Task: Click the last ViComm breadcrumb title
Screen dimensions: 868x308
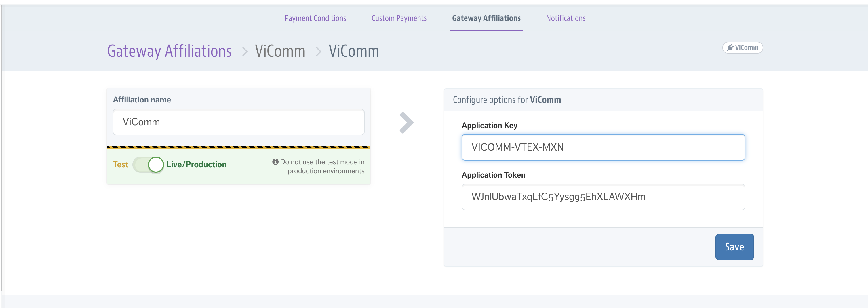Action: coord(354,51)
